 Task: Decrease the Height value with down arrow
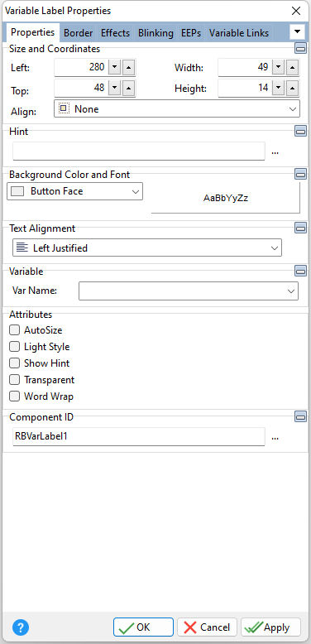(279, 88)
